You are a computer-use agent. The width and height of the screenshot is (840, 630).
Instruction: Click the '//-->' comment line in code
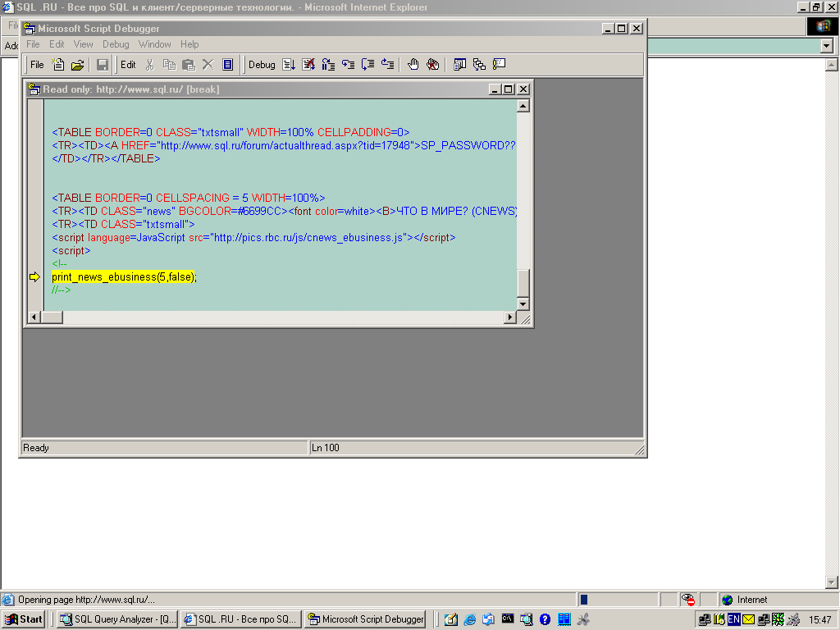click(61, 290)
